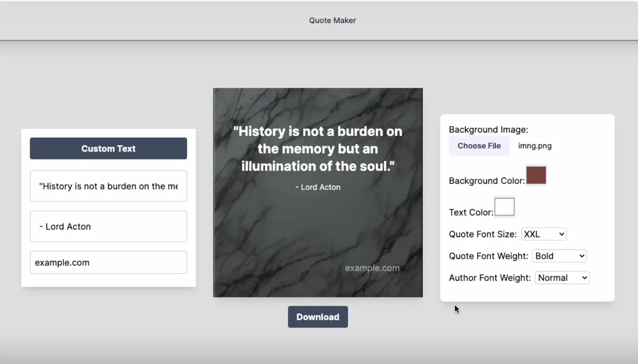Click the example.com watermark on the image
This screenshot has width=638, height=364.
[372, 268]
